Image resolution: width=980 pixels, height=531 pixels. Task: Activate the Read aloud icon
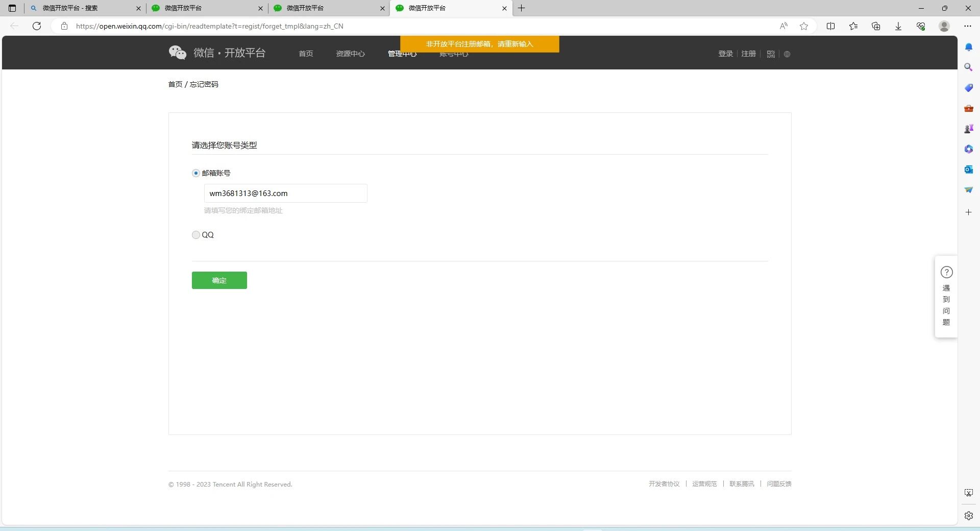click(783, 26)
